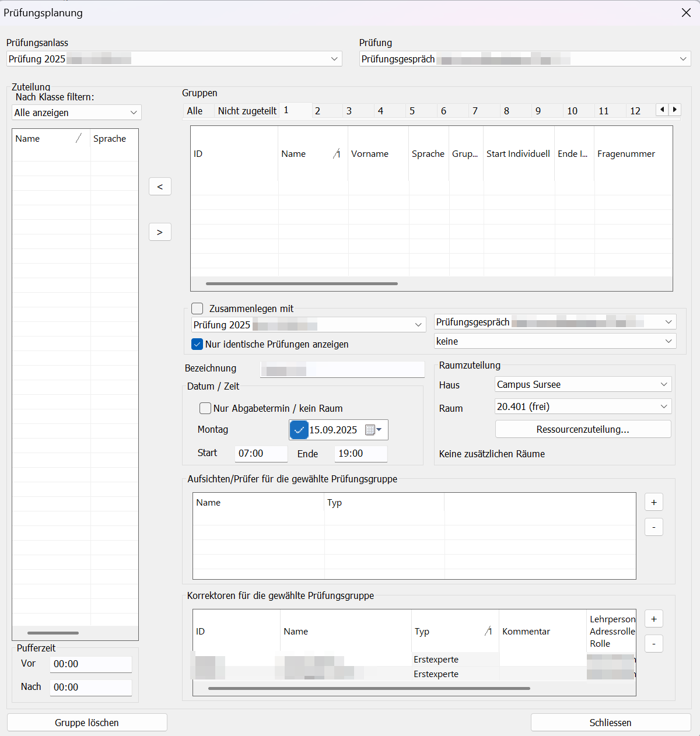Add a supervisor with plus button
The width and height of the screenshot is (700, 736).
click(653, 502)
